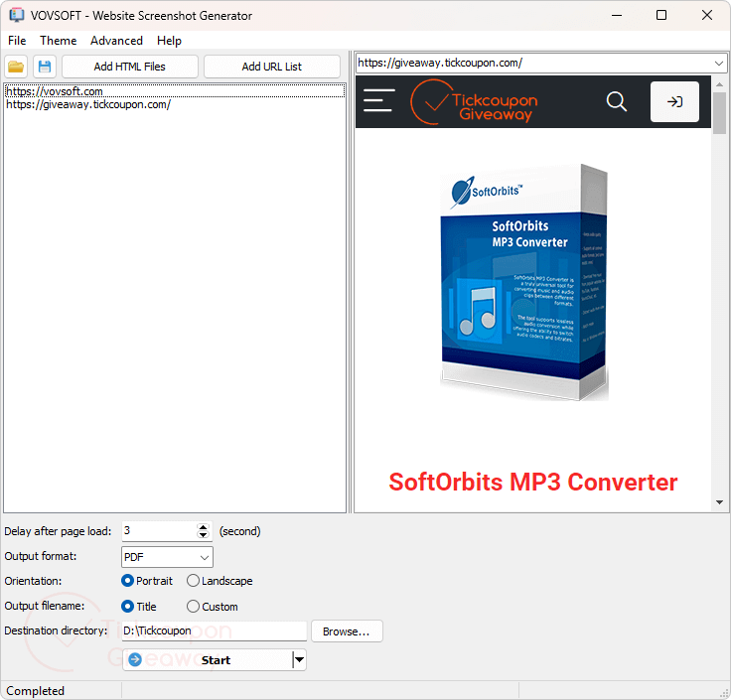Click the scrollbar up arrow in the preview
This screenshot has width=731, height=700.
pos(719,84)
